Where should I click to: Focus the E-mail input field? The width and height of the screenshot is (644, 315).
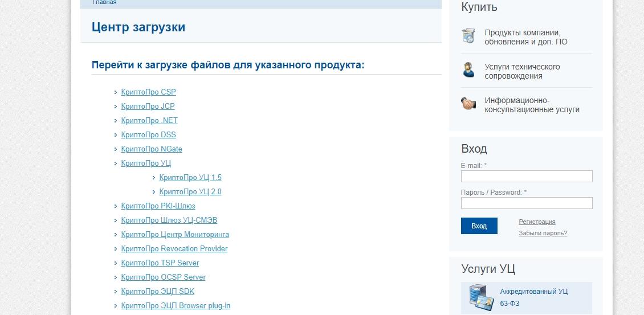527,176
